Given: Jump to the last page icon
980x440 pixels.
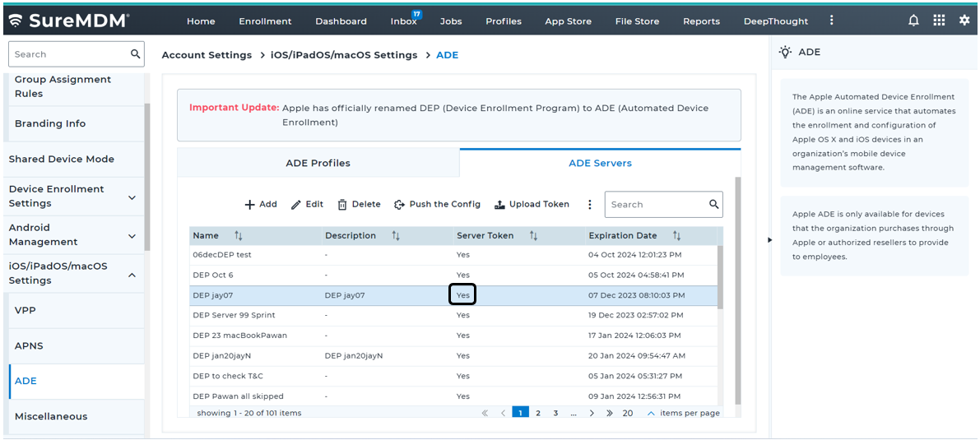Looking at the screenshot, I should pyautogui.click(x=610, y=413).
